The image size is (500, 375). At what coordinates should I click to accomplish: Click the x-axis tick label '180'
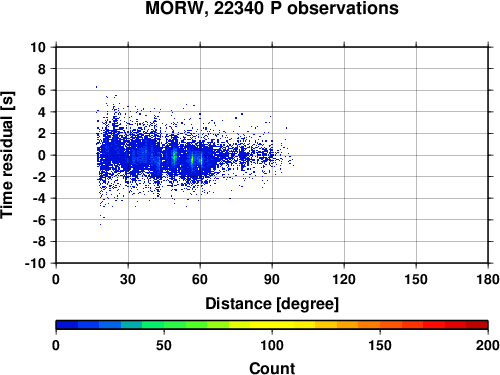pyautogui.click(x=488, y=279)
